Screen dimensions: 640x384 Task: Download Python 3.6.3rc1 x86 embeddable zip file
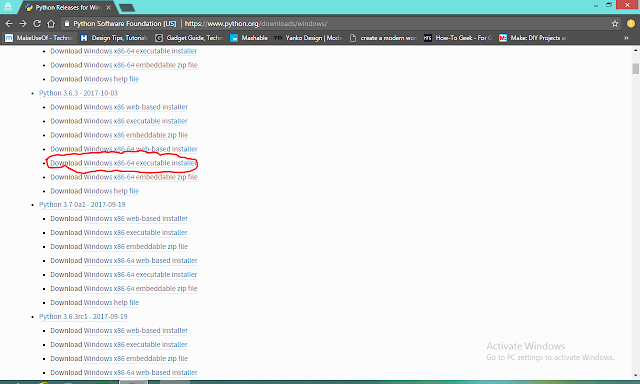tap(136, 358)
